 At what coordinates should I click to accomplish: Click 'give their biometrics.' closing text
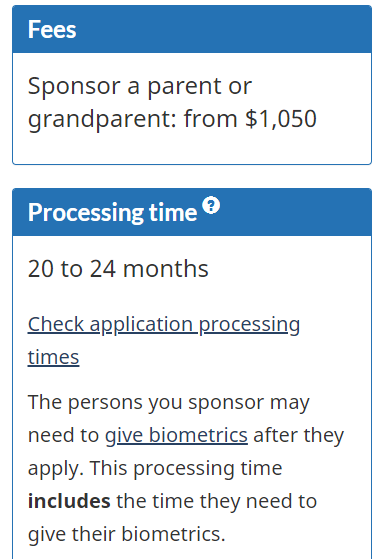tap(127, 534)
